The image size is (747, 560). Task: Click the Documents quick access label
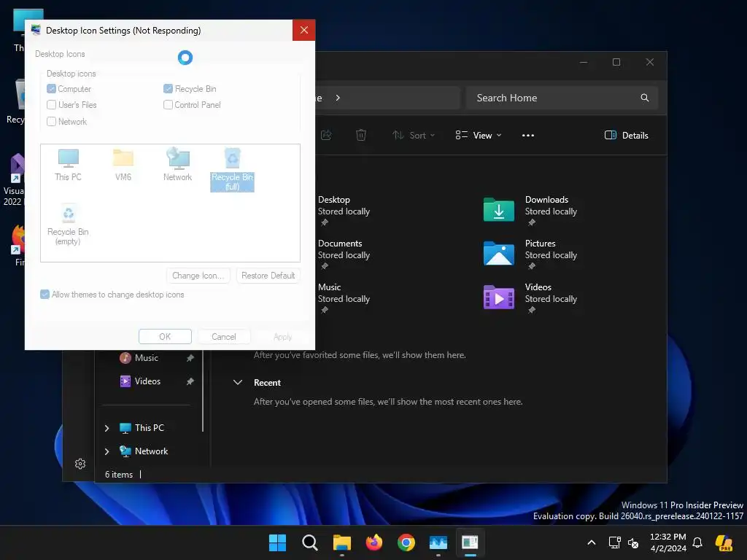point(340,244)
